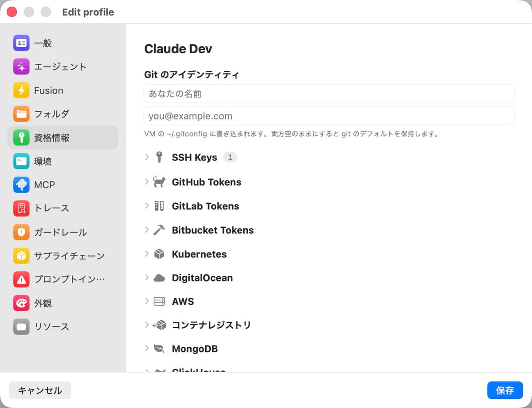
Task: Click the リソース chip icon
Action: 21,327
